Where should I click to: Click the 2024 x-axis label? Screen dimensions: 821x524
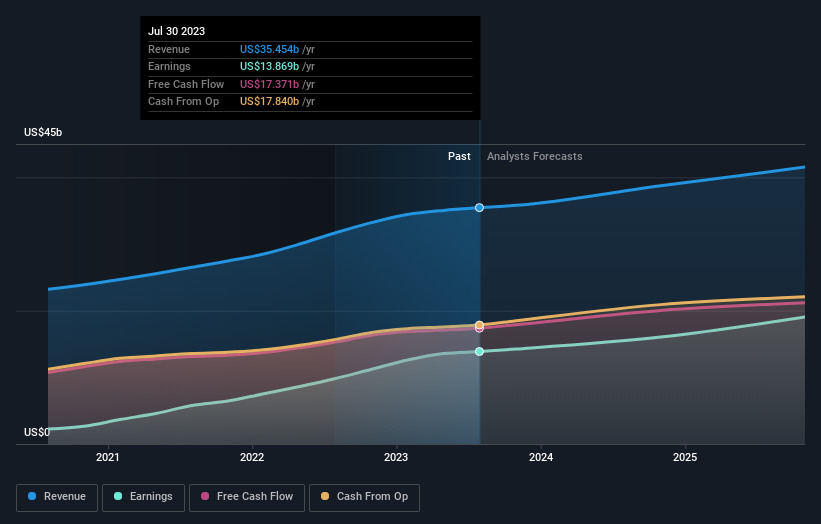coord(541,457)
